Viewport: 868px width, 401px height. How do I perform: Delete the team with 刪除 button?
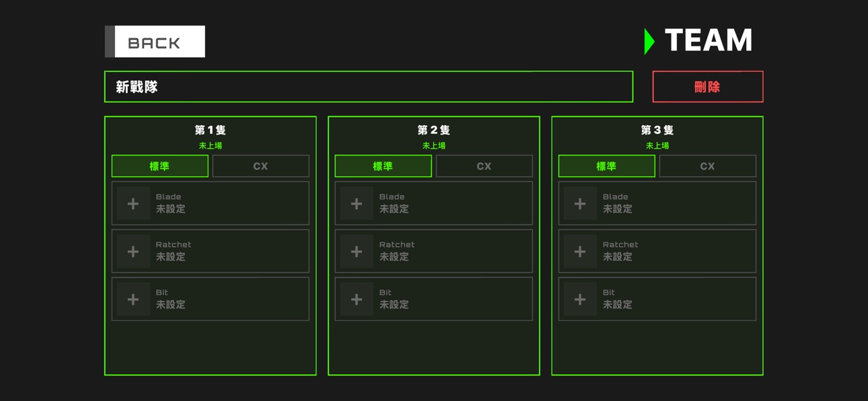[x=708, y=87]
